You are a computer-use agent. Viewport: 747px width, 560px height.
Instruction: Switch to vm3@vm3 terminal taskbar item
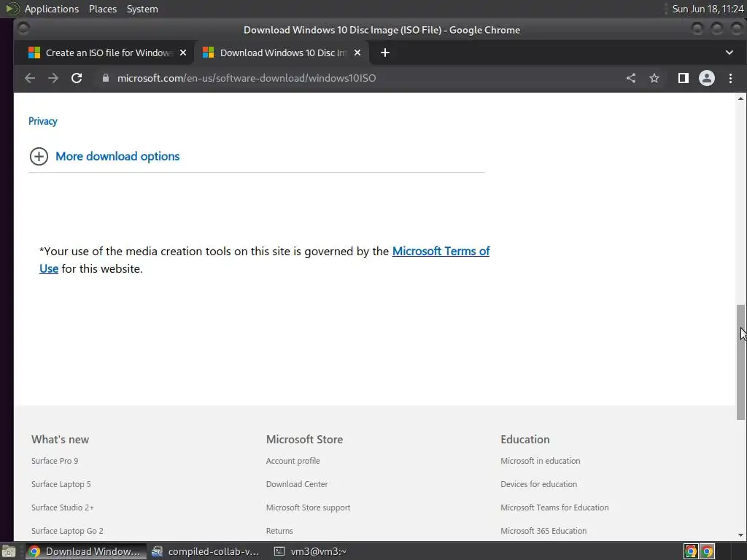pos(311,551)
